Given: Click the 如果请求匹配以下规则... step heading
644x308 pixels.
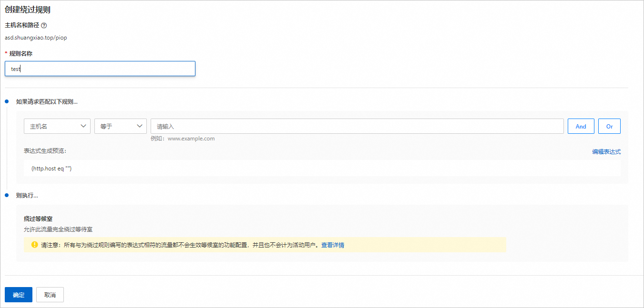Looking at the screenshot, I should tap(47, 101).
